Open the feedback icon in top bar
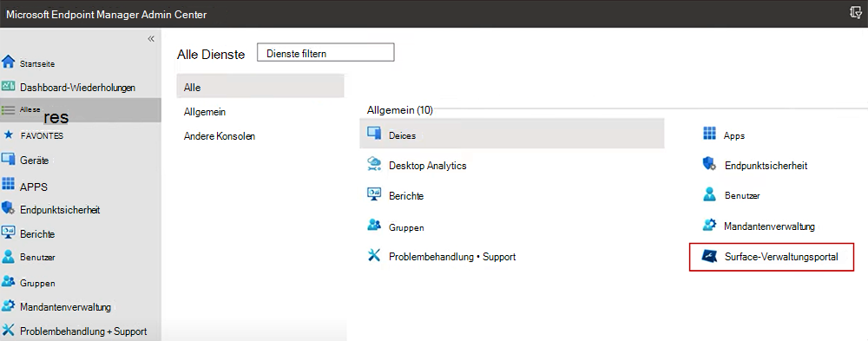868x341 pixels. (855, 13)
